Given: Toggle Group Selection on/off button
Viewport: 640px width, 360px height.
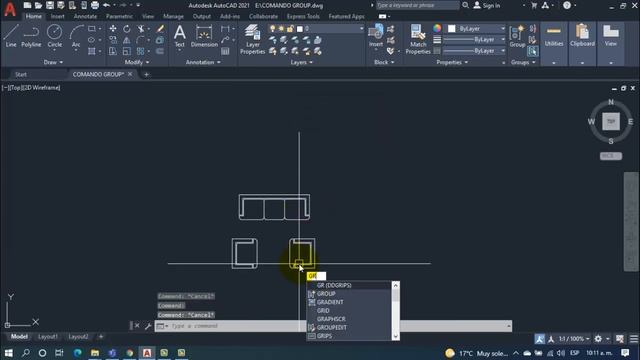Looking at the screenshot, I should click(x=533, y=51).
